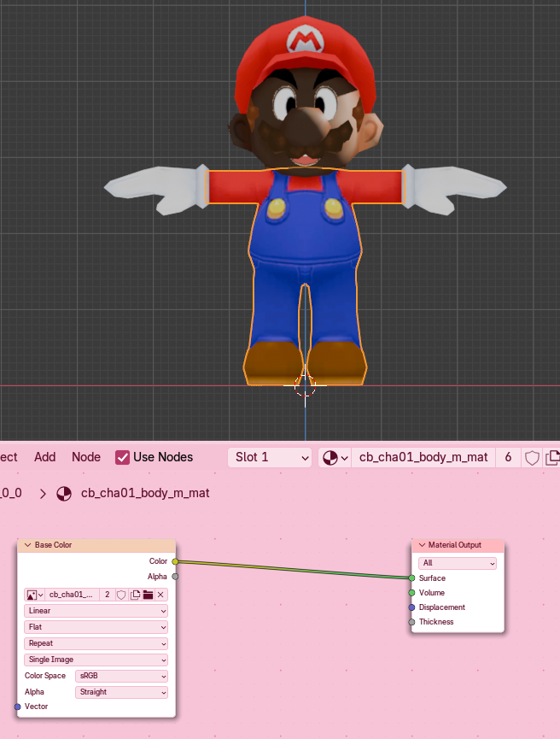Click the cb_cha01_body_m_mat breadcrumb label

[x=145, y=493]
